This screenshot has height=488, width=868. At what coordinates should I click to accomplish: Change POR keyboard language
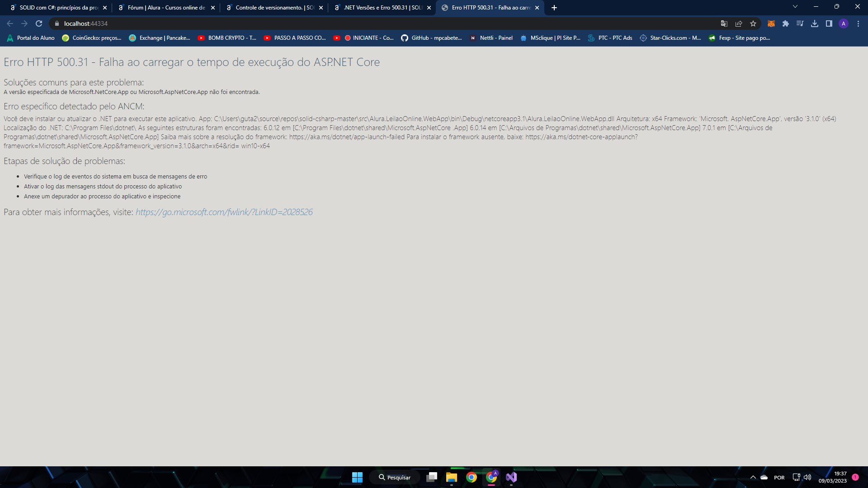[779, 477]
